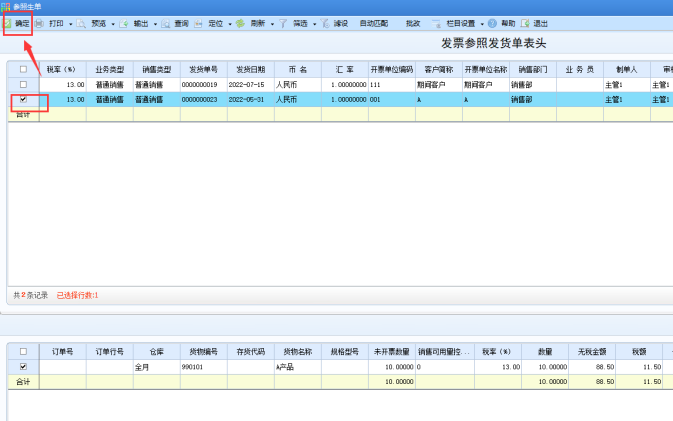
Task: Open the 打印 dropdown arrow
Action: pos(70,24)
